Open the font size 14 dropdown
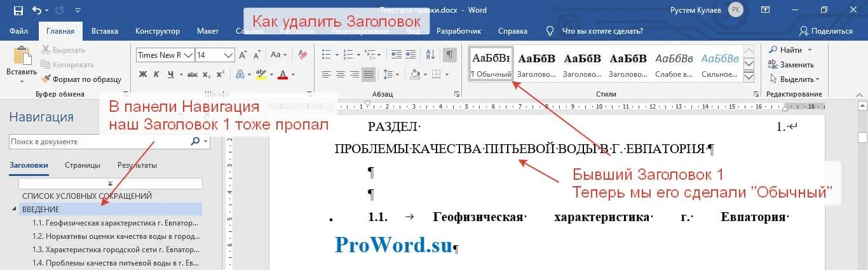868x270 pixels. [229, 55]
